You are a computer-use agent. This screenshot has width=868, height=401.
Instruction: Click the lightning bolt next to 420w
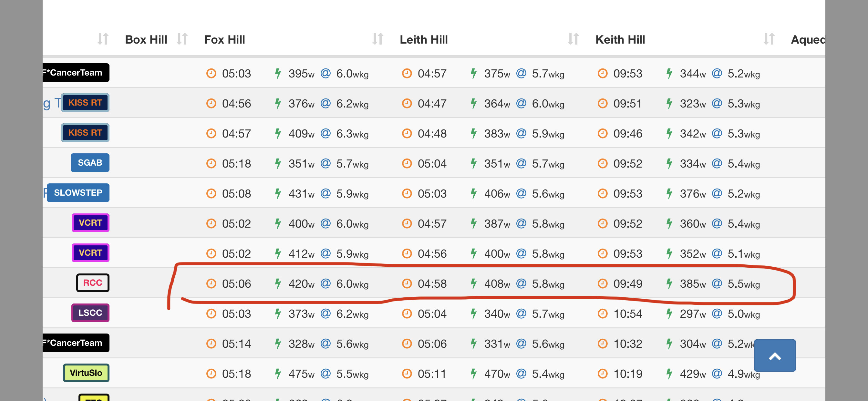[x=278, y=283]
